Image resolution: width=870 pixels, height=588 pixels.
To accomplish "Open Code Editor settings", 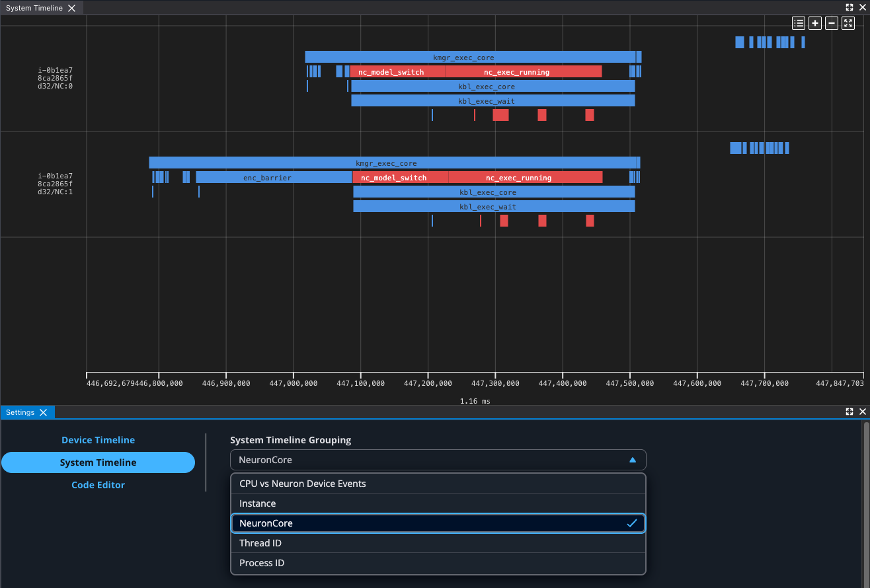I will (x=98, y=484).
